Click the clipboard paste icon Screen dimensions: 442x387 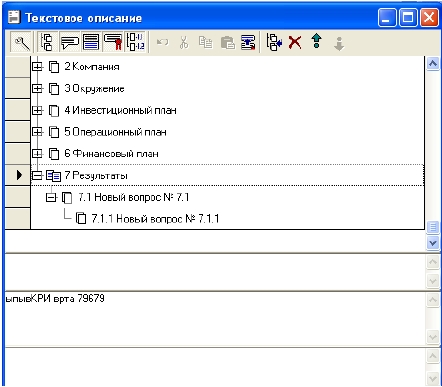[228, 43]
